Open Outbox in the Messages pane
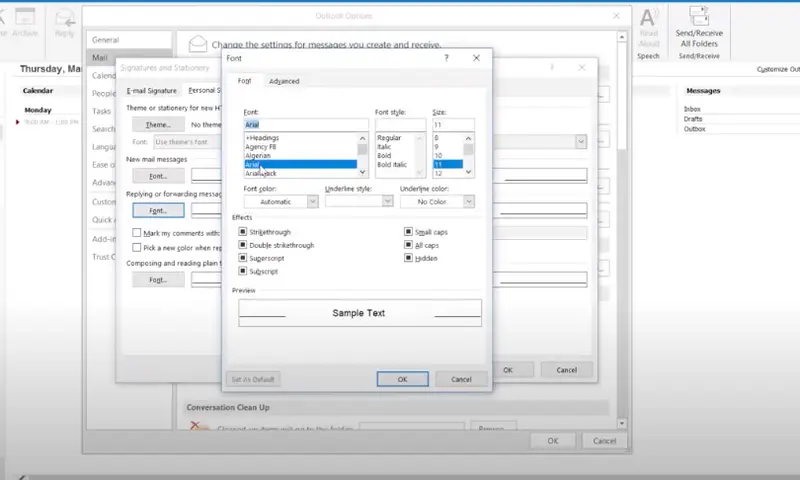This screenshot has width=800, height=480. 694,129
